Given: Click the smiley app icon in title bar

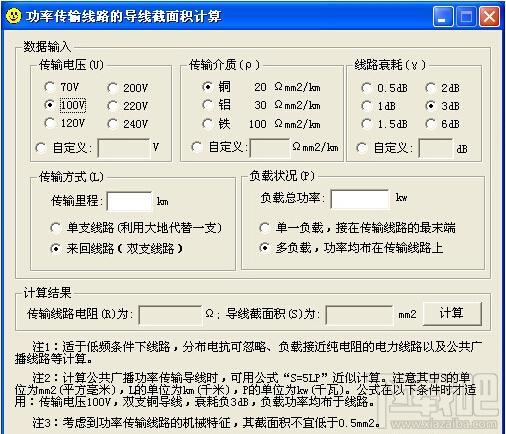Looking at the screenshot, I should (13, 16).
